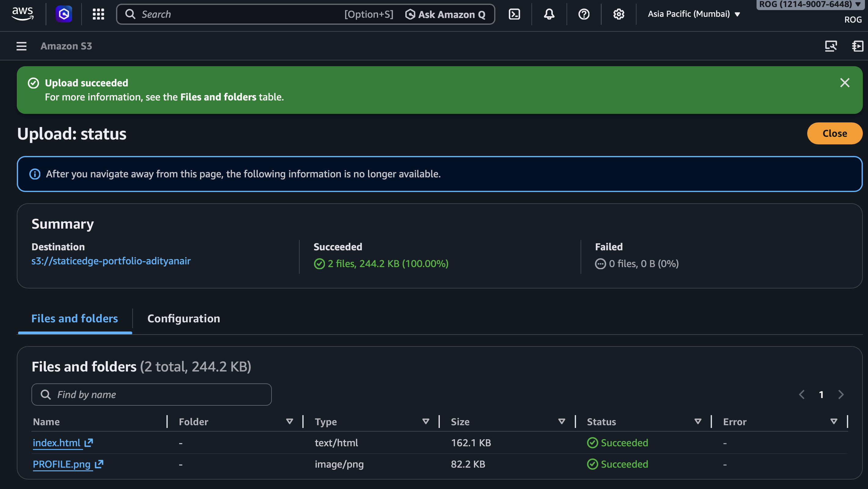Open the notifications bell
Image resolution: width=868 pixels, height=489 pixels.
point(549,14)
